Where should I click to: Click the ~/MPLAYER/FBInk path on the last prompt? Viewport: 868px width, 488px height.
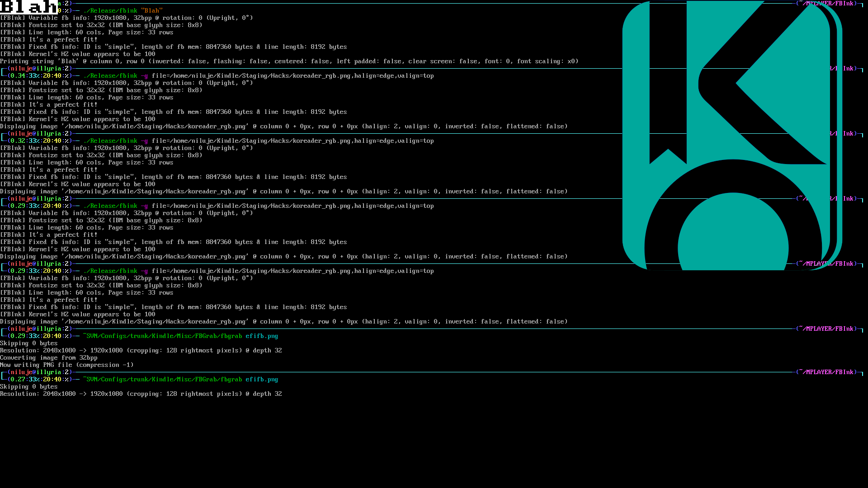(826, 372)
